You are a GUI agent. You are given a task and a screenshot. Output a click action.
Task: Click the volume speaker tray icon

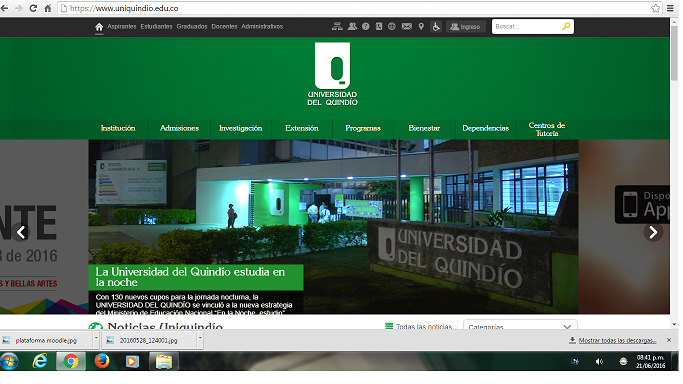click(x=599, y=361)
